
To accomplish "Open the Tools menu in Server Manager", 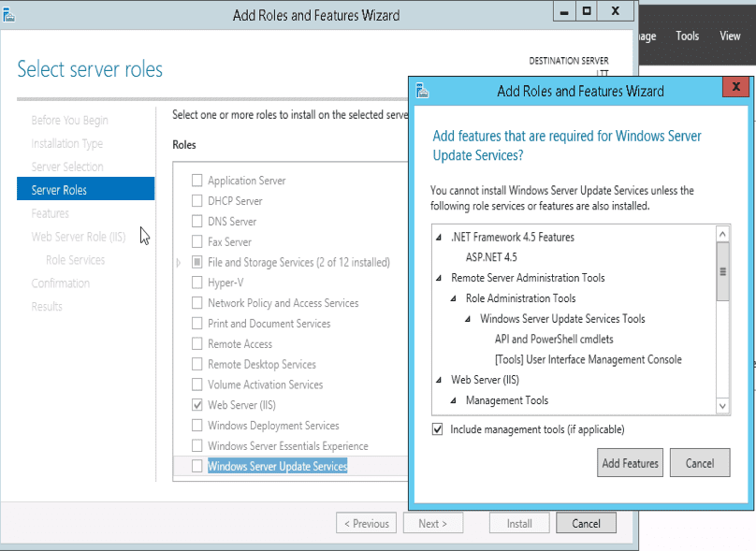I will pos(687,36).
